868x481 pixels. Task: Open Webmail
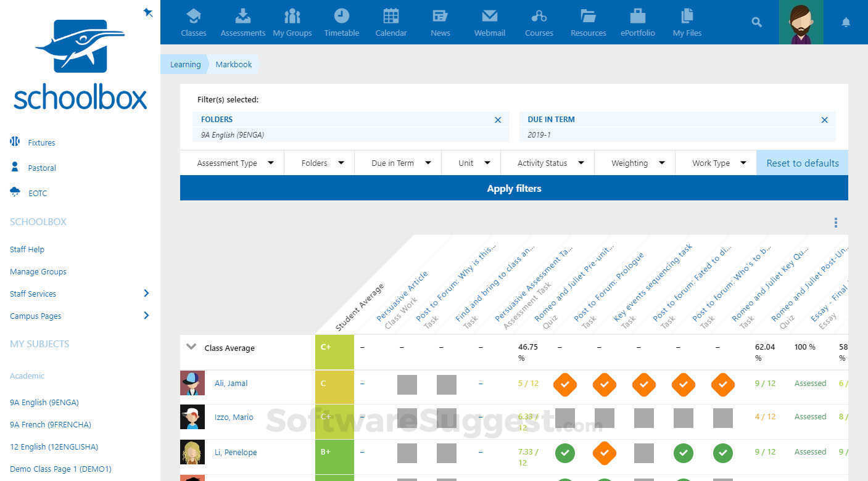489,22
